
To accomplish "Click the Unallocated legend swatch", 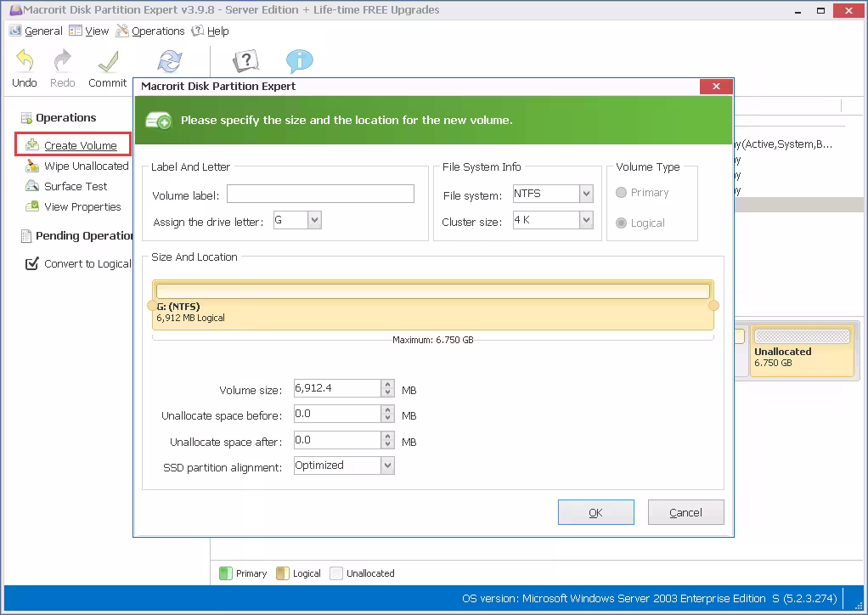I will (336, 573).
